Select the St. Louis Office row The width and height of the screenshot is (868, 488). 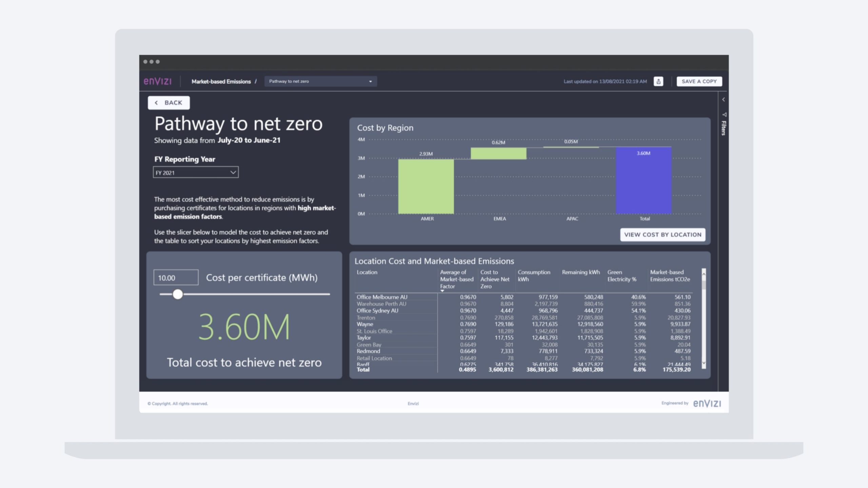tap(524, 331)
